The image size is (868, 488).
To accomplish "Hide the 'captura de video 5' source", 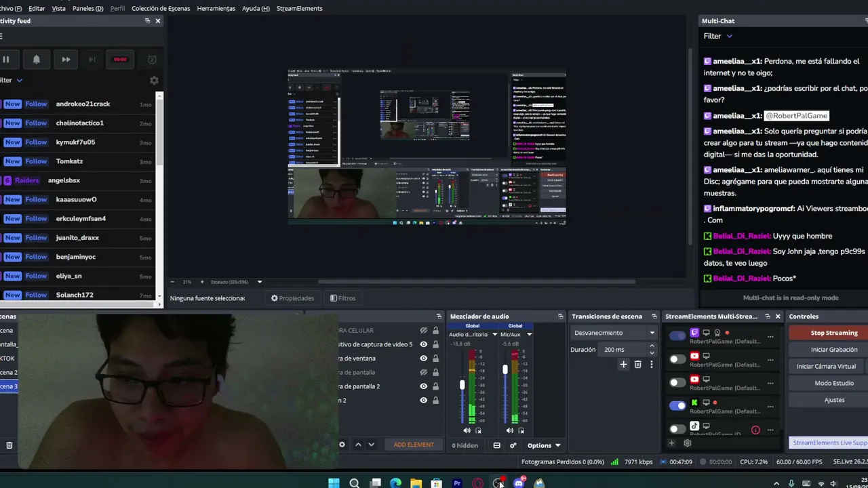I will tap(424, 344).
